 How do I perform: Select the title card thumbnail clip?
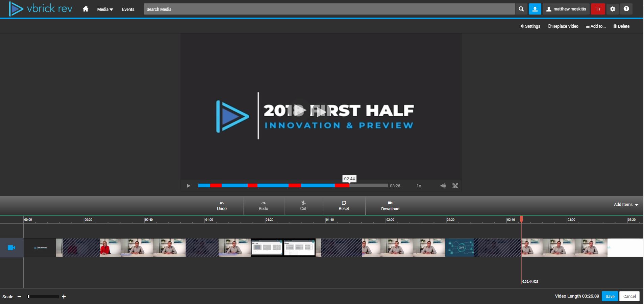(x=40, y=248)
